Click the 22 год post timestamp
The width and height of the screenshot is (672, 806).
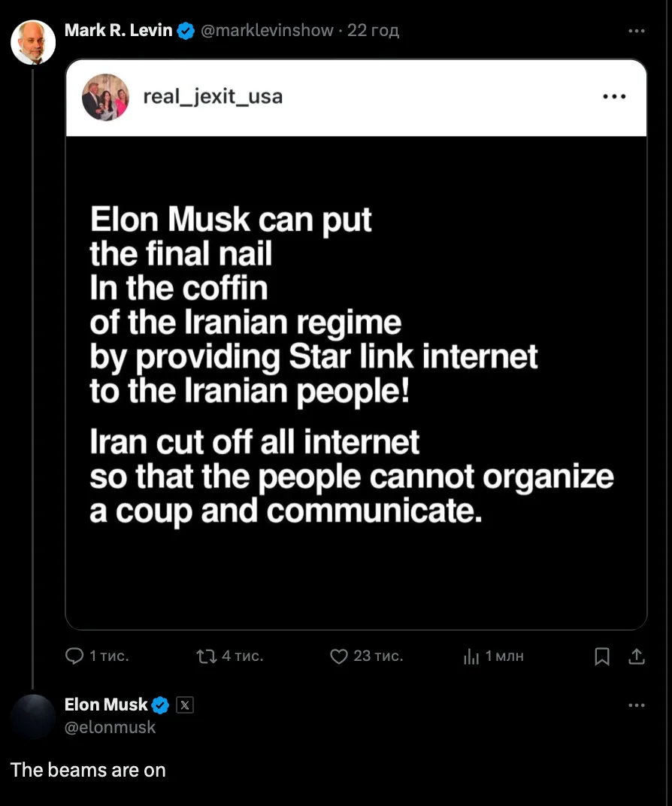(373, 31)
